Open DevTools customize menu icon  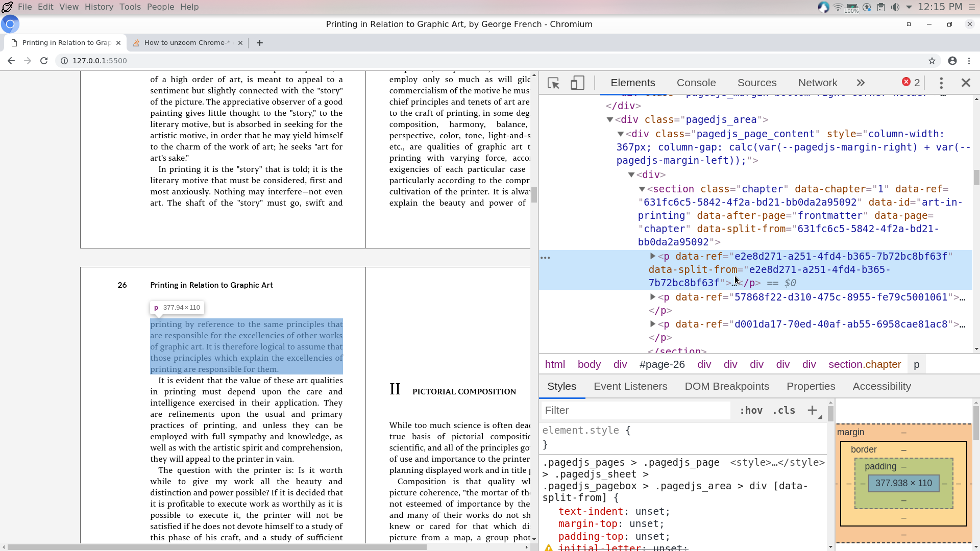(941, 83)
